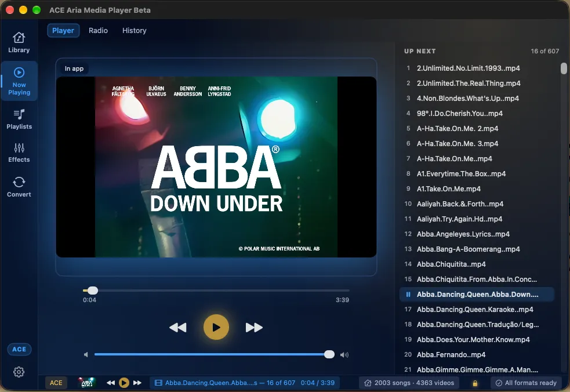
Task: Select 4.Non.Blondes.What's.Up..mp4 in queue
Action: pyautogui.click(x=477, y=98)
